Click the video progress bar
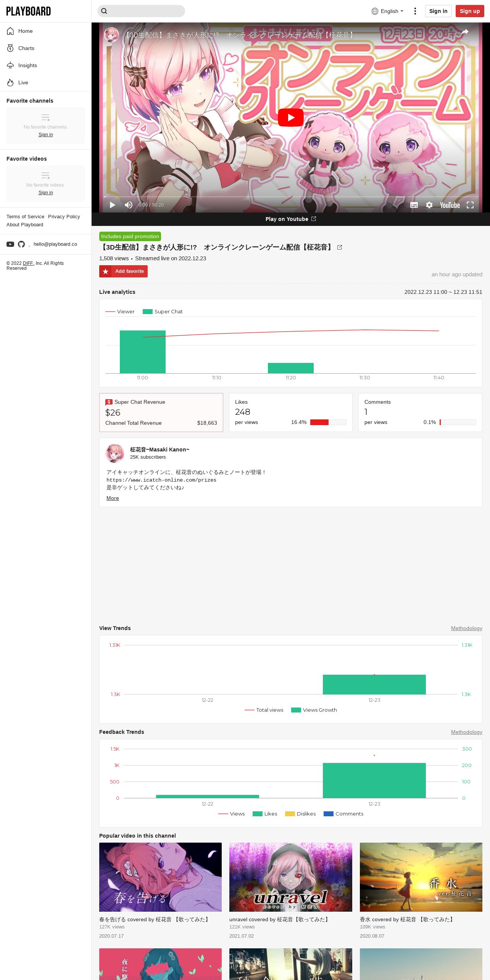This screenshot has width=490, height=980. pos(291,197)
